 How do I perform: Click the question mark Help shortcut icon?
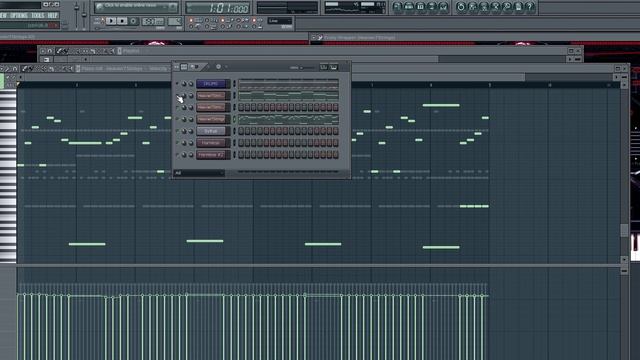coord(530,7)
